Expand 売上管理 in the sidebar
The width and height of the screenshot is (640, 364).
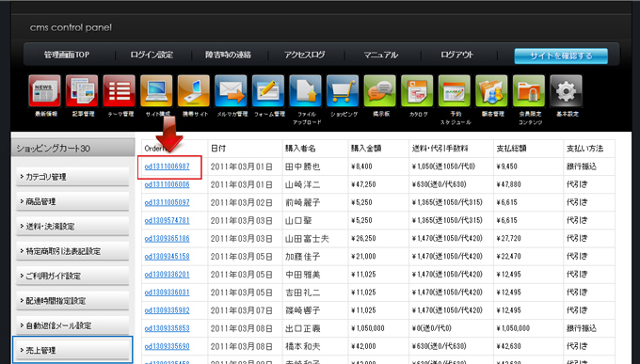pos(72,350)
